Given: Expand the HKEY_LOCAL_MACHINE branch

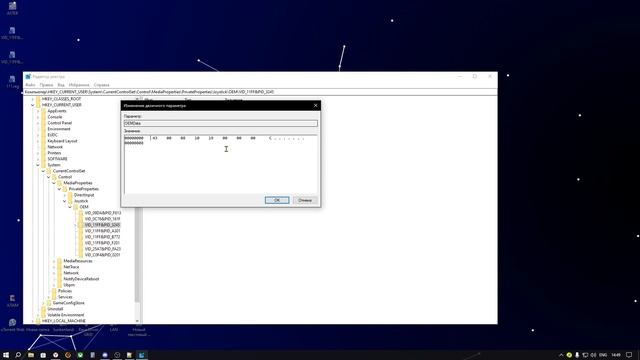Looking at the screenshot, I should 33,321.
